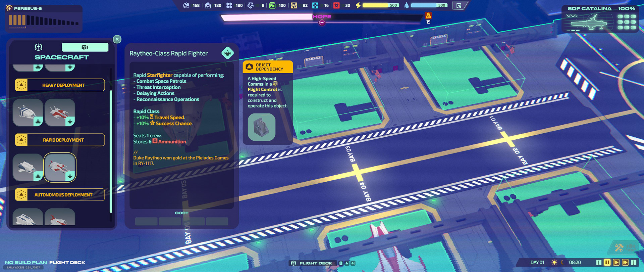The width and height of the screenshot is (644, 272).
Task: Click the Cost section label
Action: click(x=181, y=213)
